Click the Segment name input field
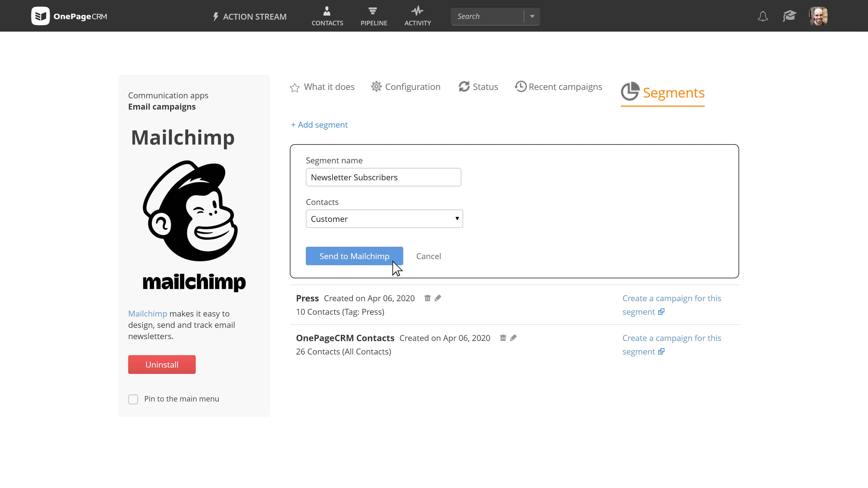868x488 pixels. pyautogui.click(x=383, y=177)
